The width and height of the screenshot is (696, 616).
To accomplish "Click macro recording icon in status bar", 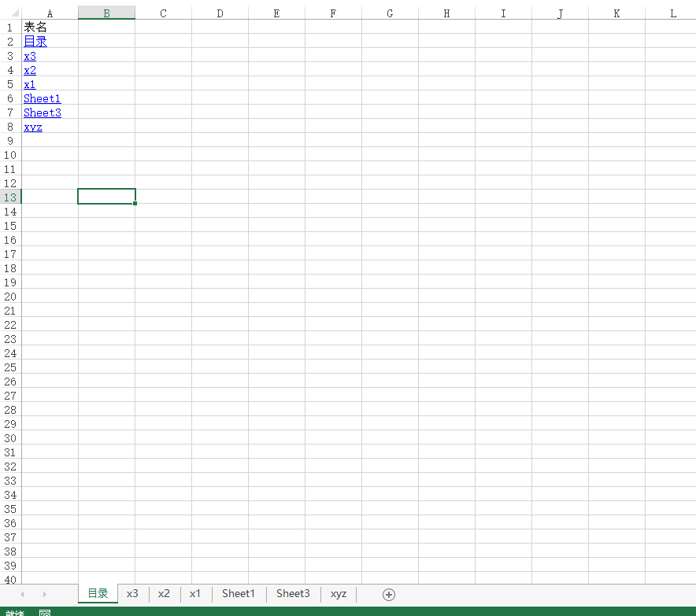I will point(45,612).
